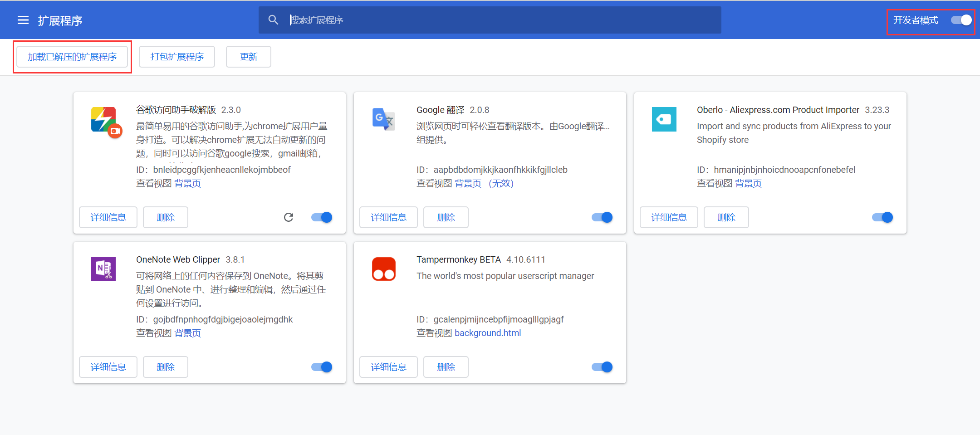Delete OneNote Web Clipper extension
This screenshot has height=435, width=980.
[166, 367]
